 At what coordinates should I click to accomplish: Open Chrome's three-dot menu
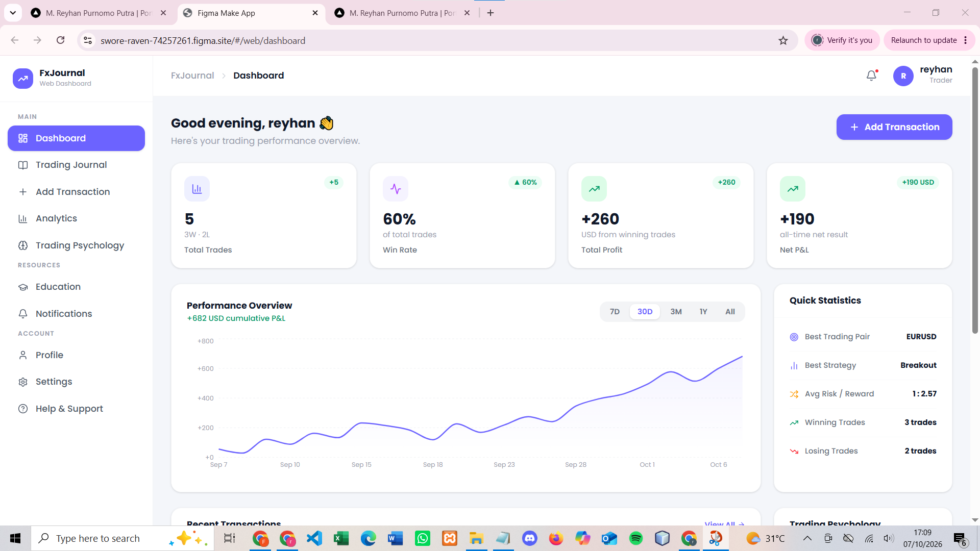point(966,40)
